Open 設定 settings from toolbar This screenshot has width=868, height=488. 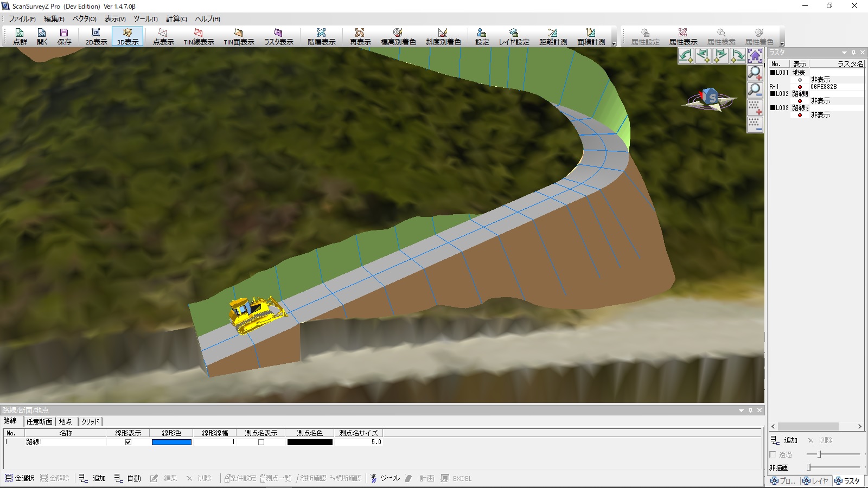[x=482, y=36]
